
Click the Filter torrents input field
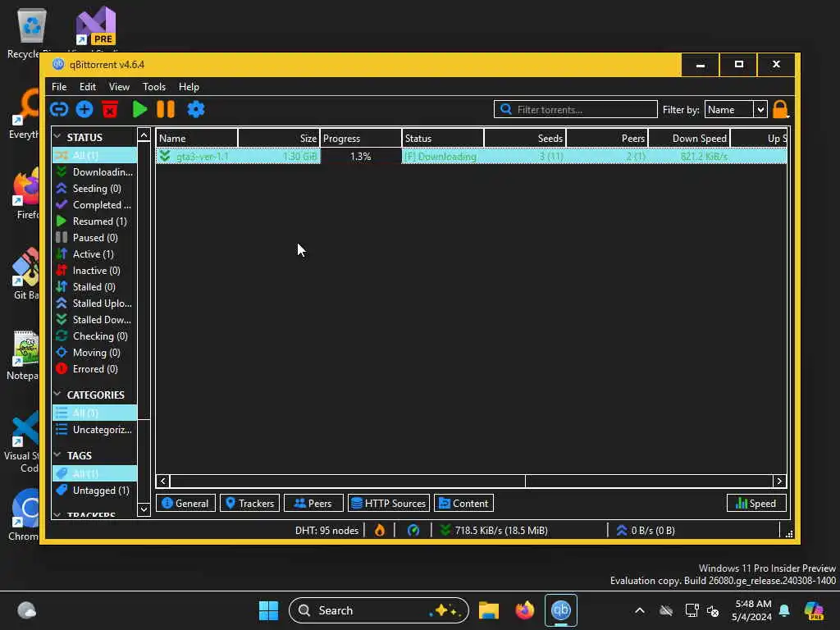(x=575, y=109)
